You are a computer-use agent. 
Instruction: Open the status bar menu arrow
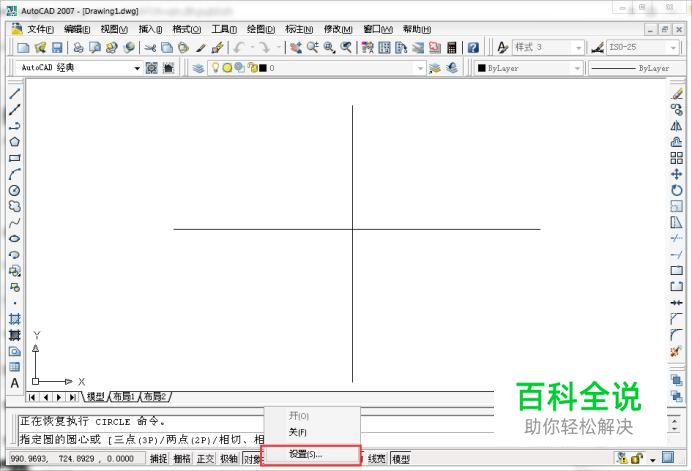click(653, 460)
